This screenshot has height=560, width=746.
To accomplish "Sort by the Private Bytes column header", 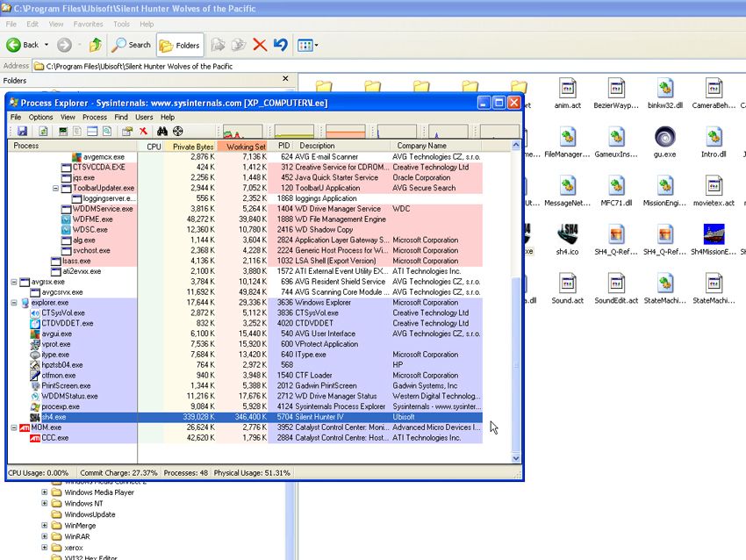I will (x=190, y=146).
